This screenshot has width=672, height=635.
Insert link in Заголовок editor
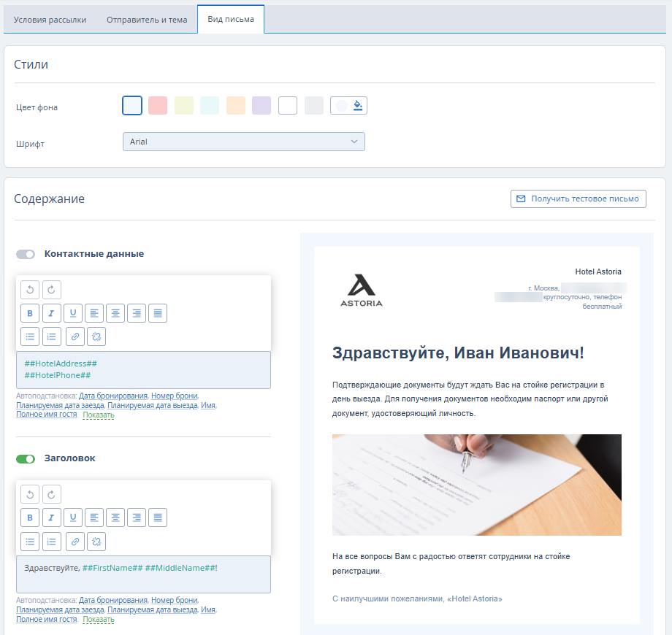click(x=75, y=542)
